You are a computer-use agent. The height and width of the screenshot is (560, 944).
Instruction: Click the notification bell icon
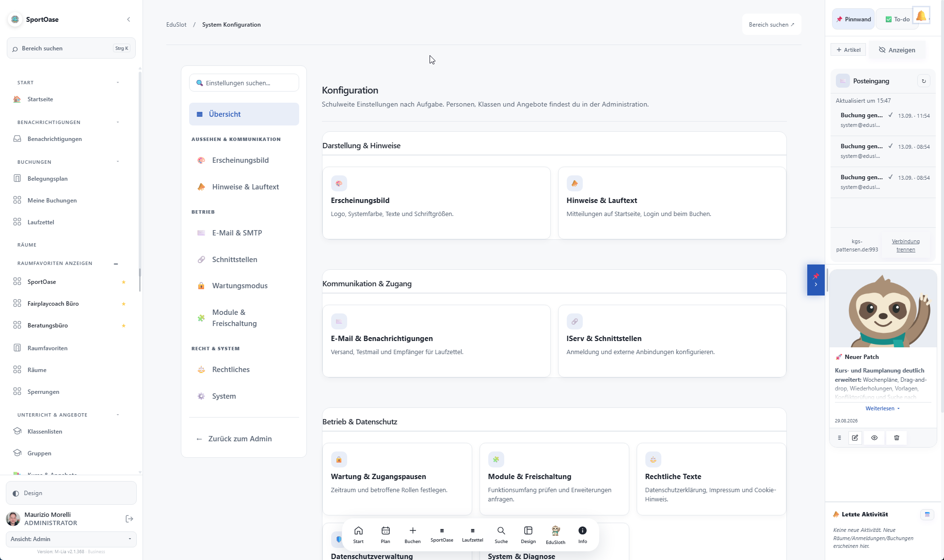pos(921,16)
